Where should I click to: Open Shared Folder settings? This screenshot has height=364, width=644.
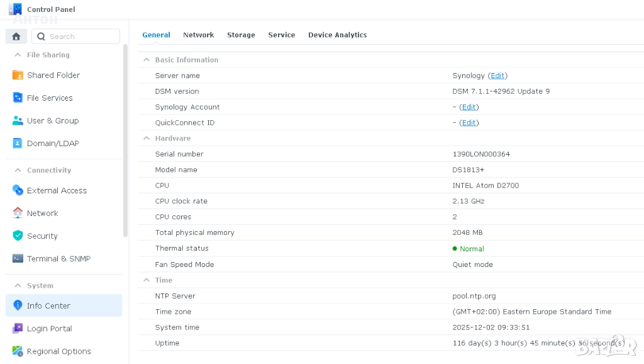click(x=53, y=75)
